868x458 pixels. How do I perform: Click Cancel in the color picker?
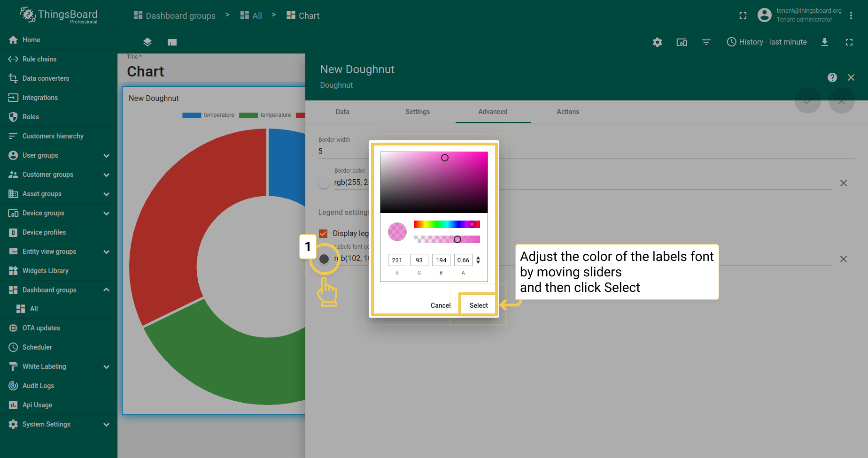click(441, 305)
